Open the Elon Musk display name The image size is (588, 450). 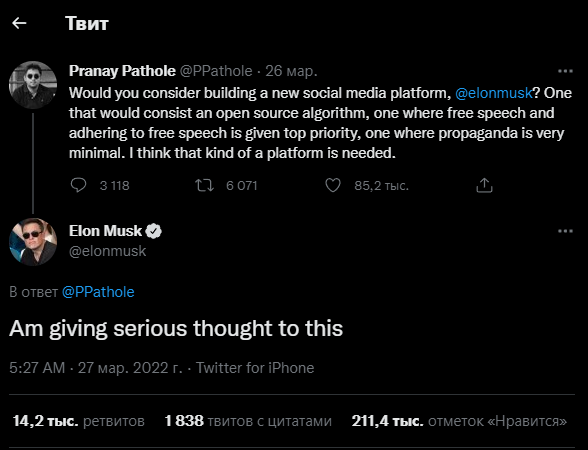point(105,231)
